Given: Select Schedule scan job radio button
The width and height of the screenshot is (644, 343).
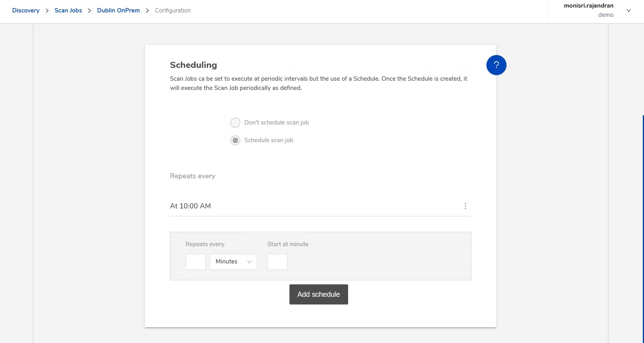Looking at the screenshot, I should coord(235,140).
